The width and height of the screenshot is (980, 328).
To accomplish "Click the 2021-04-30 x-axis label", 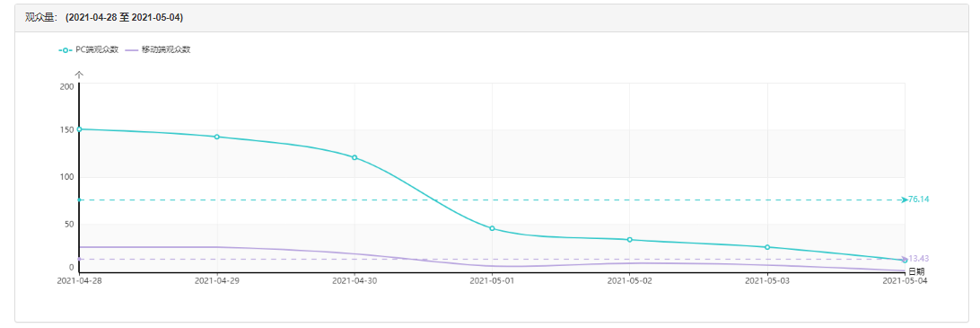I will pos(354,281).
